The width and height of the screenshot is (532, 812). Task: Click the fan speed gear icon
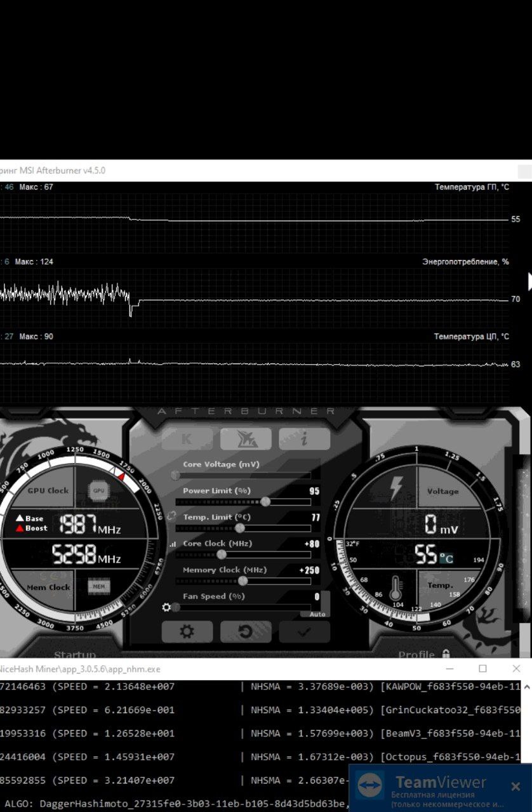[167, 607]
